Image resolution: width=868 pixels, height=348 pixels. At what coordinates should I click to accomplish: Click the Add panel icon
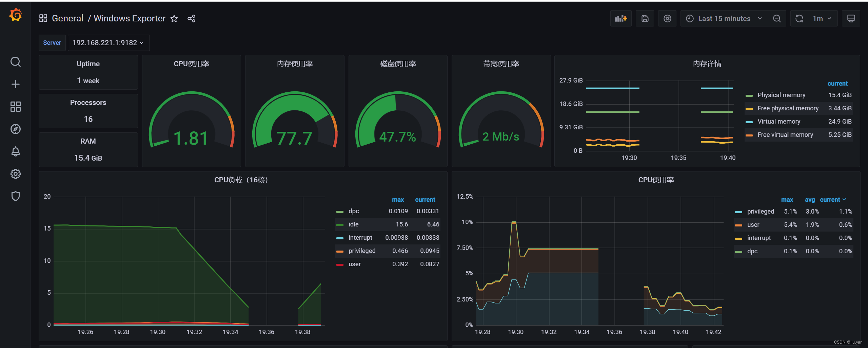(621, 19)
